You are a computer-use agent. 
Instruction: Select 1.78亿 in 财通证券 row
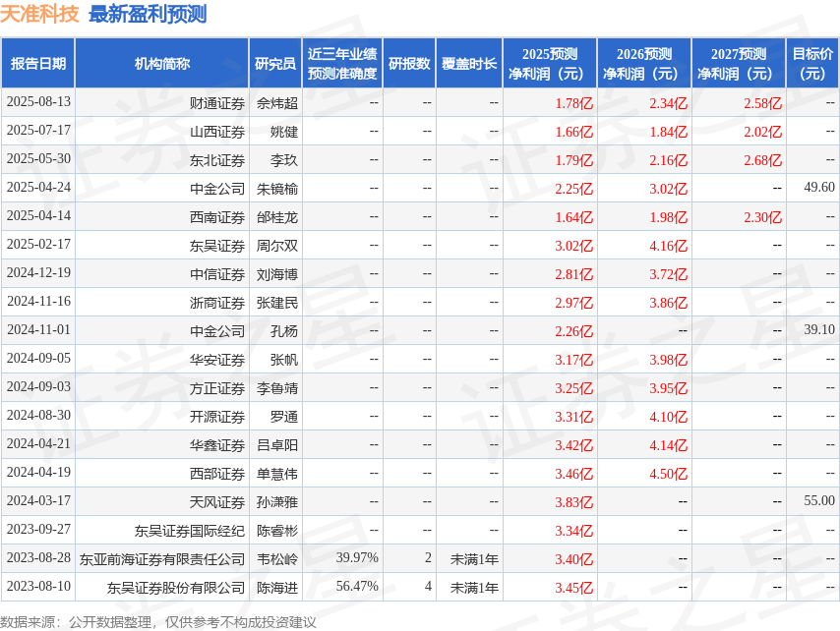(573, 103)
